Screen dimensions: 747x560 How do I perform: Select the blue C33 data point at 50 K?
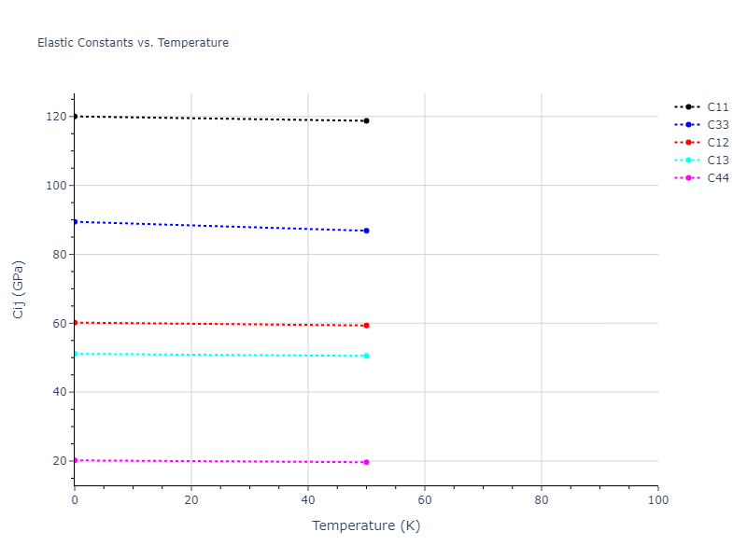(366, 231)
